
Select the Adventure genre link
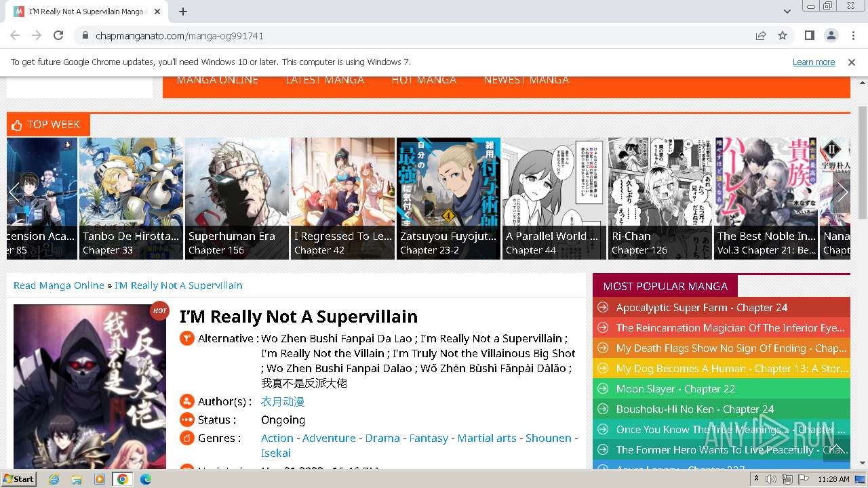point(329,438)
